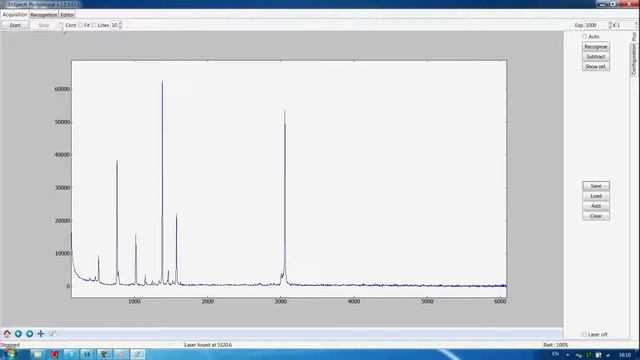Check the Laser off box
640x360 pixels.
[584, 334]
